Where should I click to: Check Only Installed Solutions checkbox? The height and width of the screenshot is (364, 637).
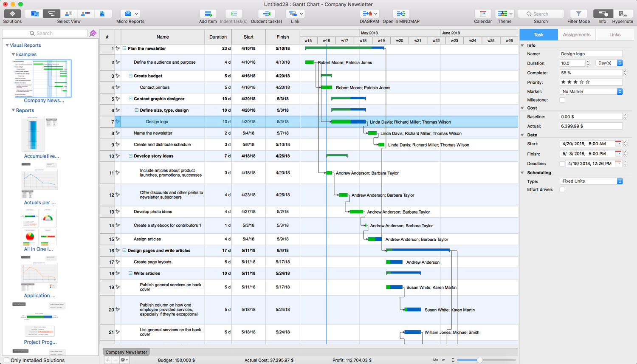[6, 360]
